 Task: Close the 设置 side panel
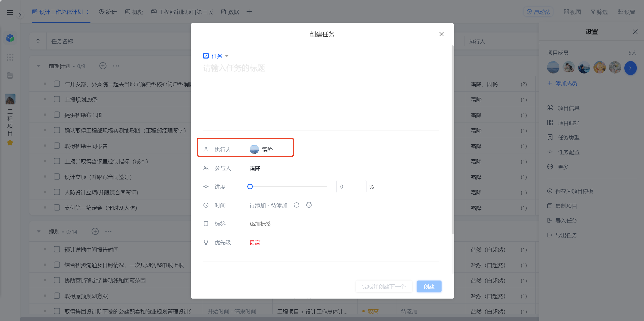[x=635, y=32]
